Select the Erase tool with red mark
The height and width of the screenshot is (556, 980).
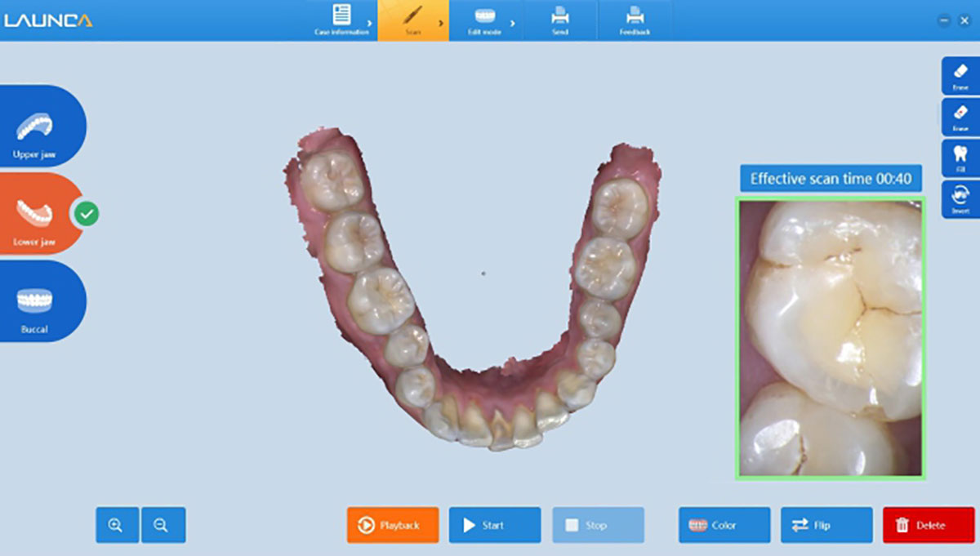point(960,117)
